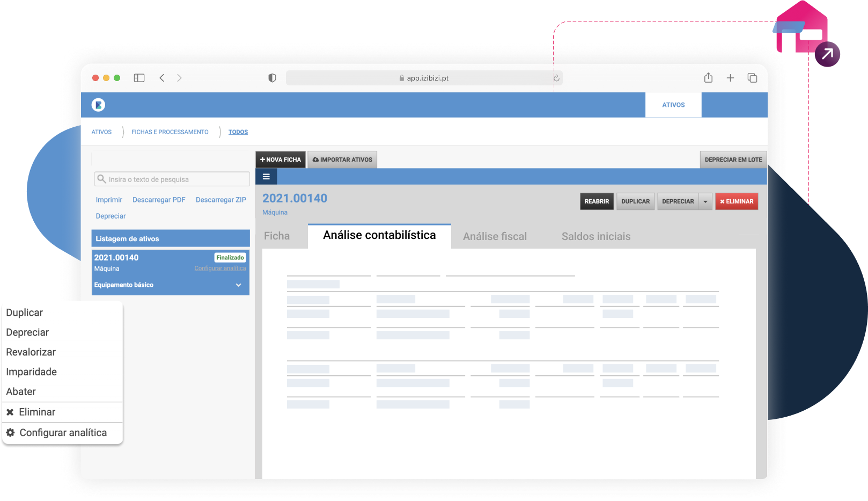Click the browser share icon
This screenshot has height=501, width=868.
coord(708,78)
